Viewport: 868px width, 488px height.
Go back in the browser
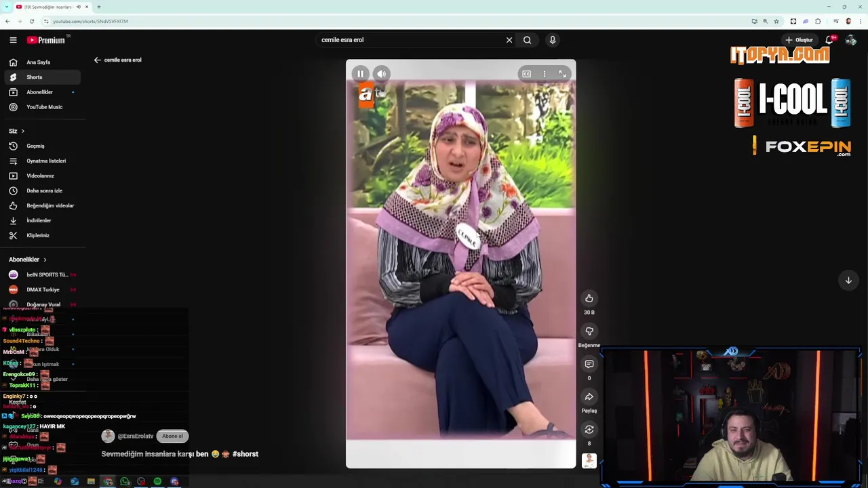click(7, 21)
